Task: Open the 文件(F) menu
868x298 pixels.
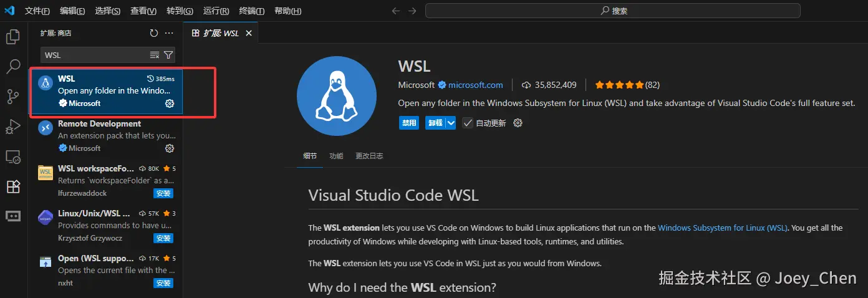Action: coord(37,11)
